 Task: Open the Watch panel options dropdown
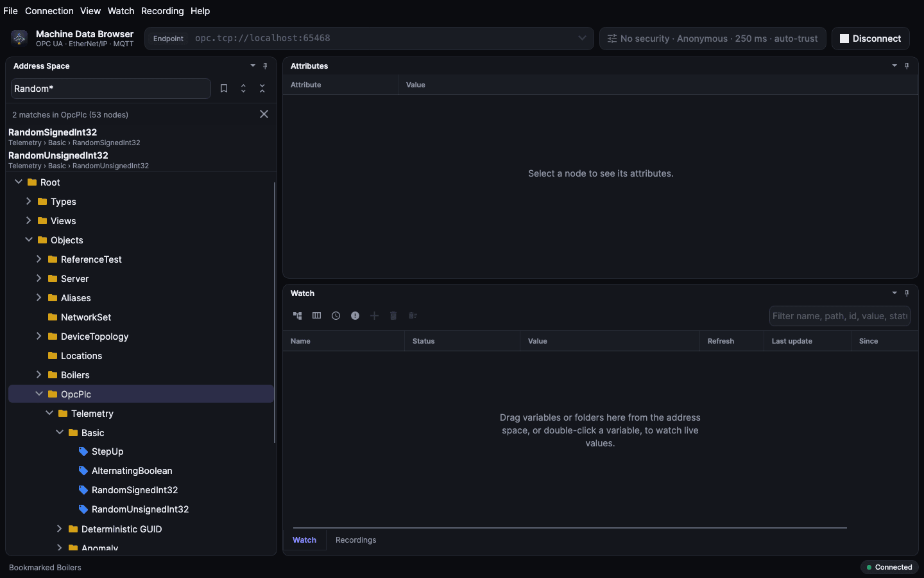tap(894, 293)
